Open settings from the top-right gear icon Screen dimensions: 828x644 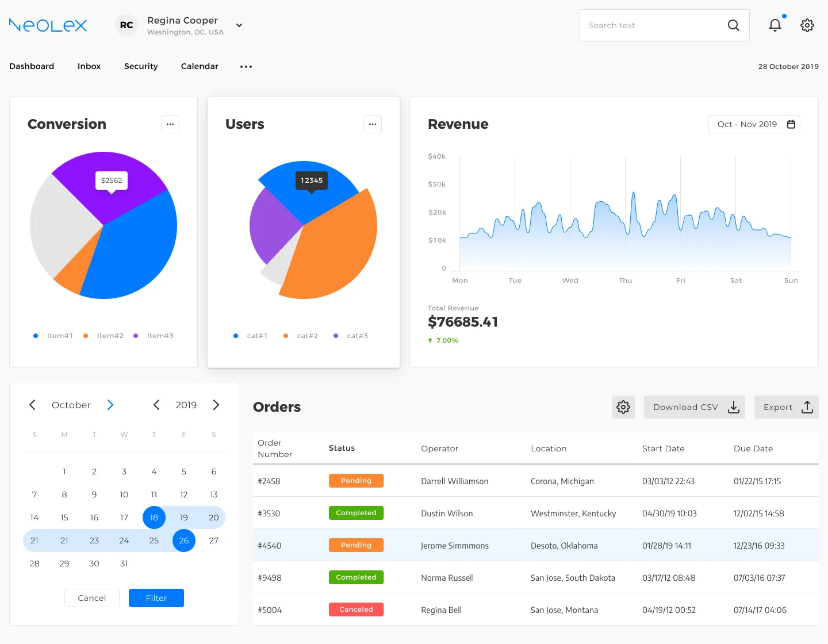(807, 25)
